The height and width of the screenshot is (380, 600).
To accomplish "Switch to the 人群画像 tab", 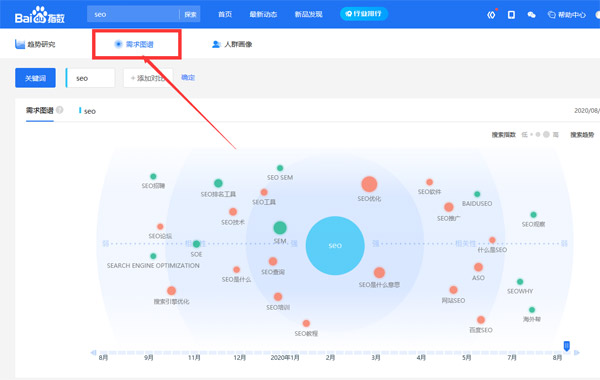I will pos(232,44).
